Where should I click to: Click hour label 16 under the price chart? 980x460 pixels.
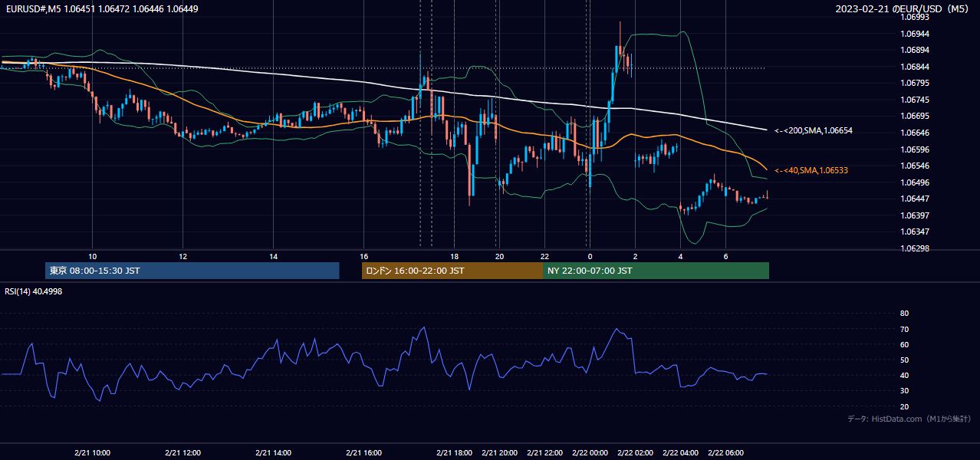coord(363,256)
